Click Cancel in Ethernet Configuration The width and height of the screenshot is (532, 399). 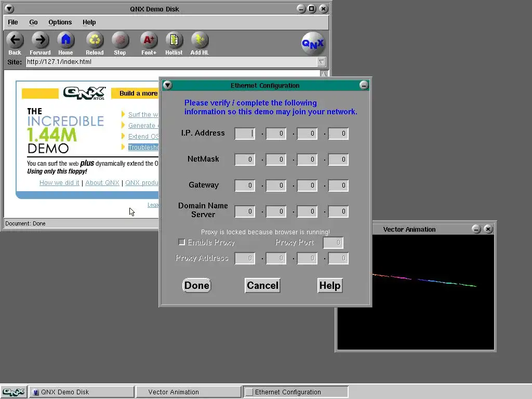[x=262, y=285]
